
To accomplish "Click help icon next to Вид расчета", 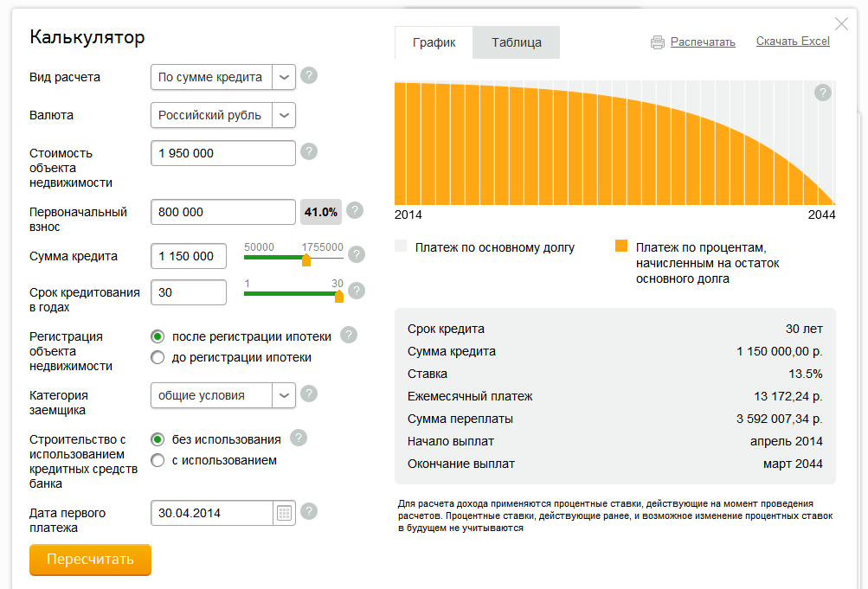I will (x=309, y=76).
